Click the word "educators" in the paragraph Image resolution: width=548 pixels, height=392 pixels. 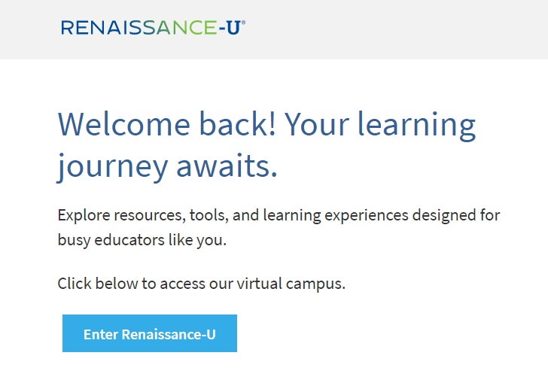pyautogui.click(x=135, y=241)
